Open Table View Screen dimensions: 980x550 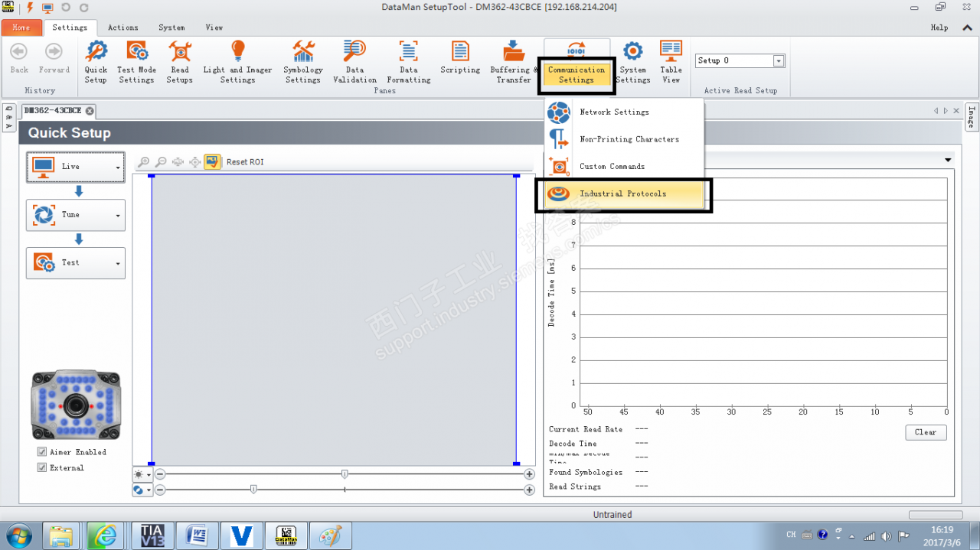click(671, 62)
